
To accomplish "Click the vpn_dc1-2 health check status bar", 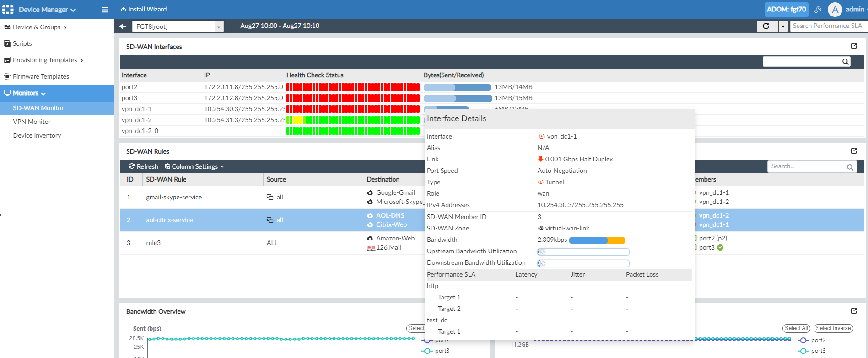I will point(352,120).
